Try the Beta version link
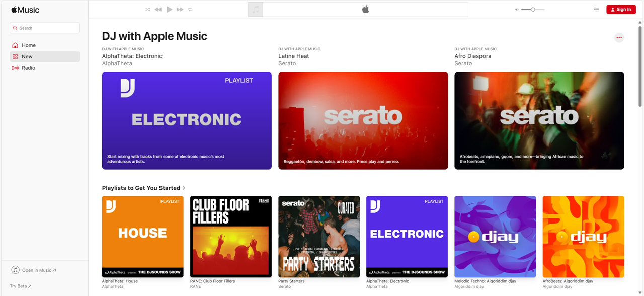Screen dimensions: 644x296 point(21,286)
